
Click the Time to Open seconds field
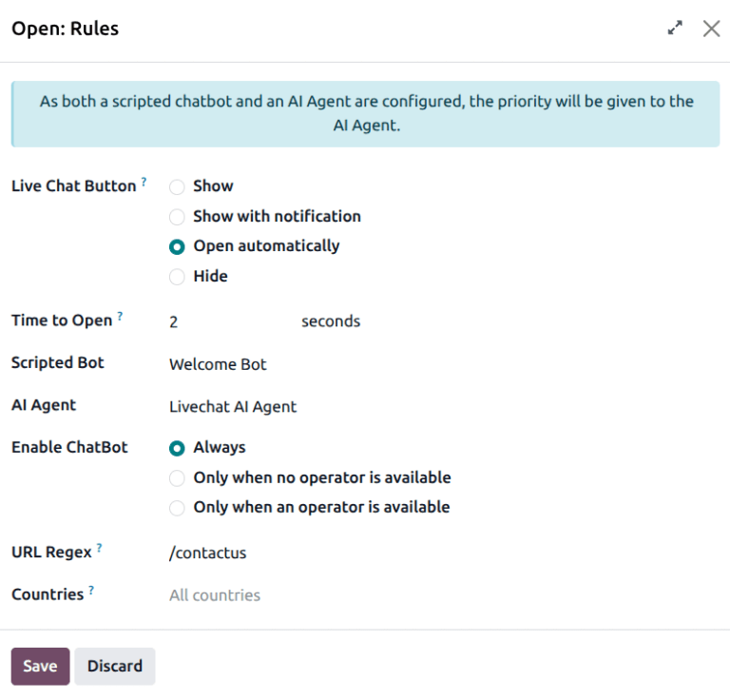228,321
